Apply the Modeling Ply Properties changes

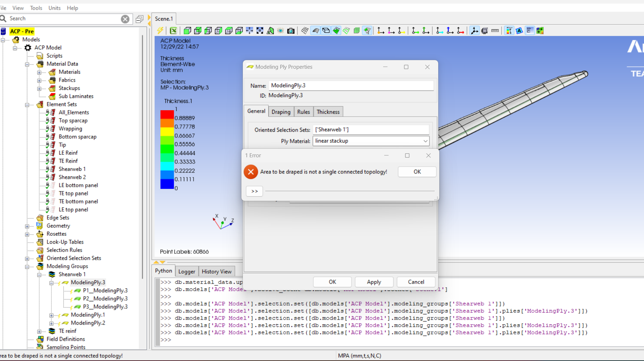[374, 282]
